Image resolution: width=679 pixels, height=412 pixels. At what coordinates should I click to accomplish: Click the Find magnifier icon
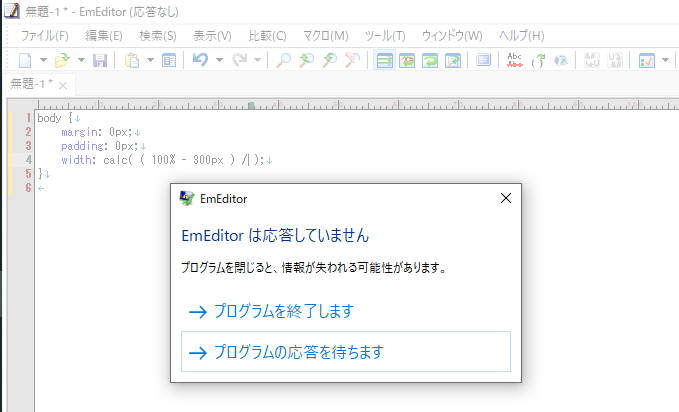284,60
